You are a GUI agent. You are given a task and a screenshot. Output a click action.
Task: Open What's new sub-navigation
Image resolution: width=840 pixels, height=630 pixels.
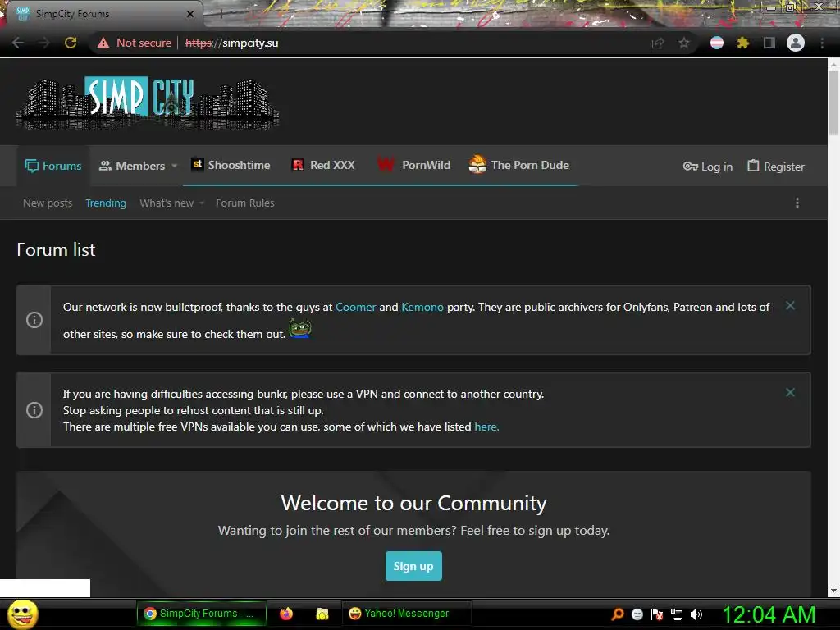click(x=167, y=203)
